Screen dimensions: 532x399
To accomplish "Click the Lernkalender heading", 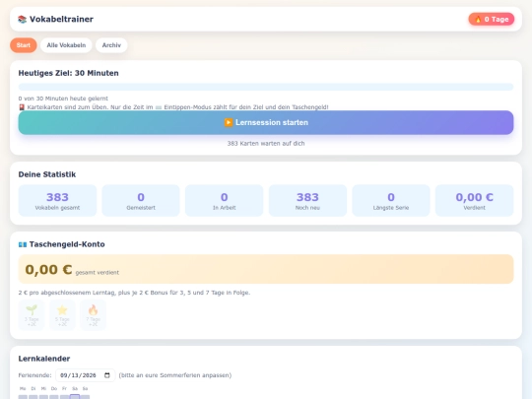I will pos(44,359).
